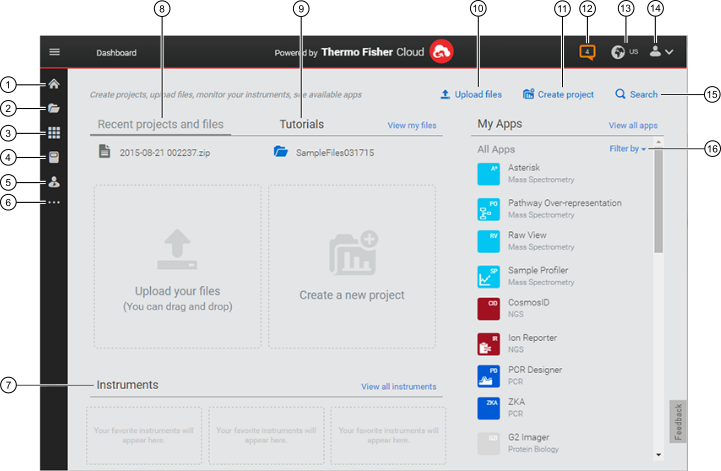Click the Upload files button
Image resolution: width=721 pixels, height=471 pixels.
tap(471, 95)
